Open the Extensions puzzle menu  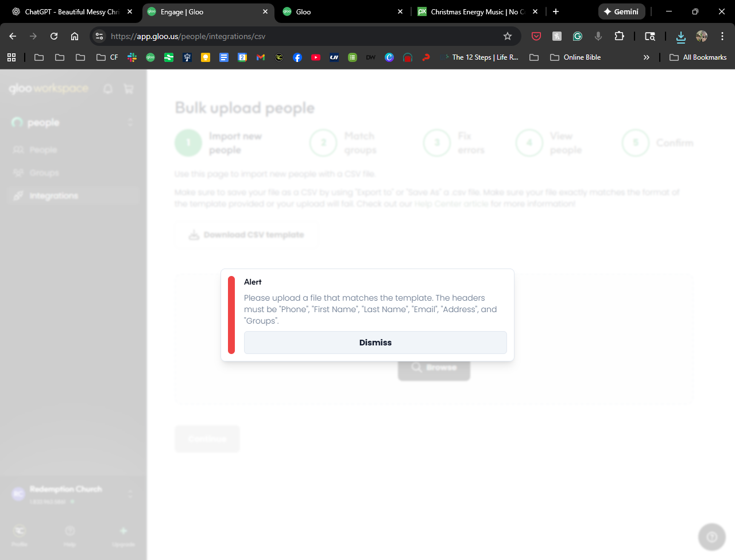(619, 36)
